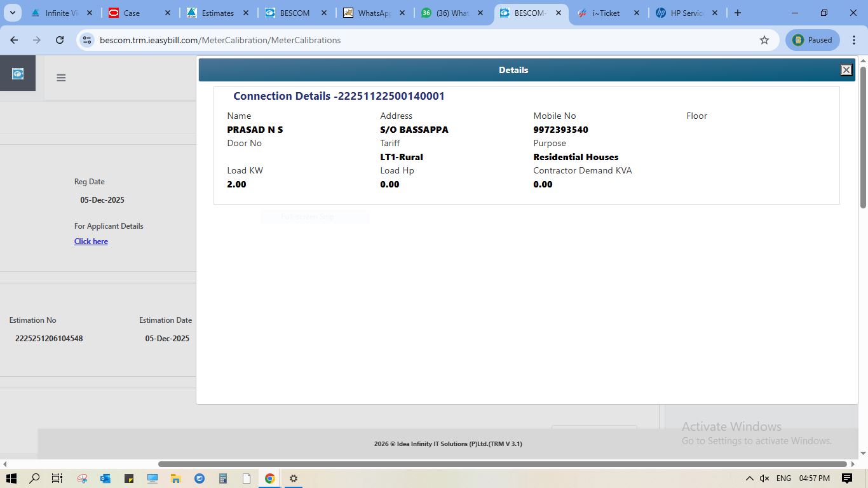The image size is (868, 488).
Task: Open the 04:57 PM clock
Action: [815, 478]
